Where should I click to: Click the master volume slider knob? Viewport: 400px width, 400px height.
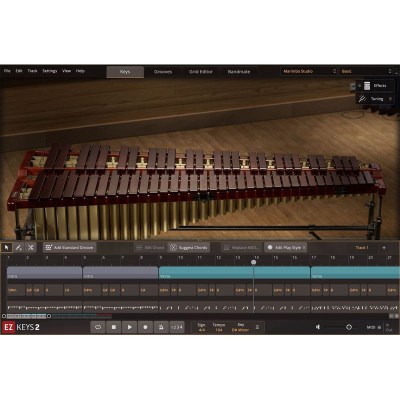pos(349,327)
